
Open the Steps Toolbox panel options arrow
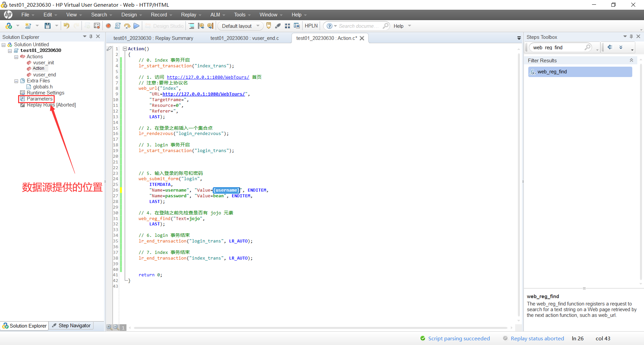[x=625, y=37]
